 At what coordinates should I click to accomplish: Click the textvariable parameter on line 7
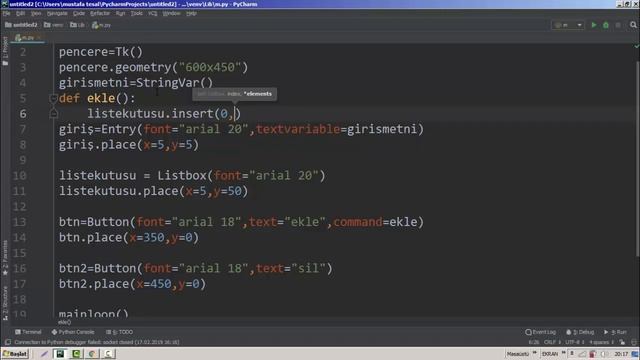(x=298, y=129)
